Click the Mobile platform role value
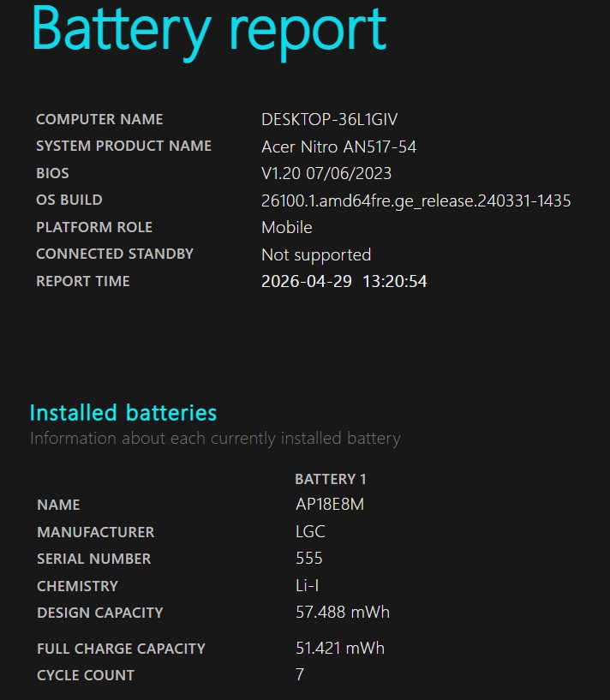The width and height of the screenshot is (610, 700). click(x=286, y=227)
